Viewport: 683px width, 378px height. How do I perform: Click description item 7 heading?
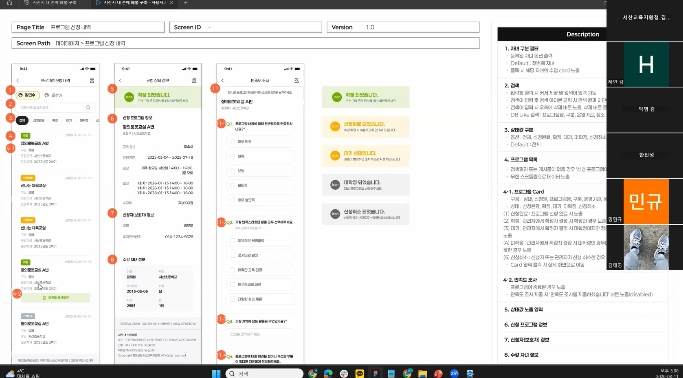[x=527, y=340]
